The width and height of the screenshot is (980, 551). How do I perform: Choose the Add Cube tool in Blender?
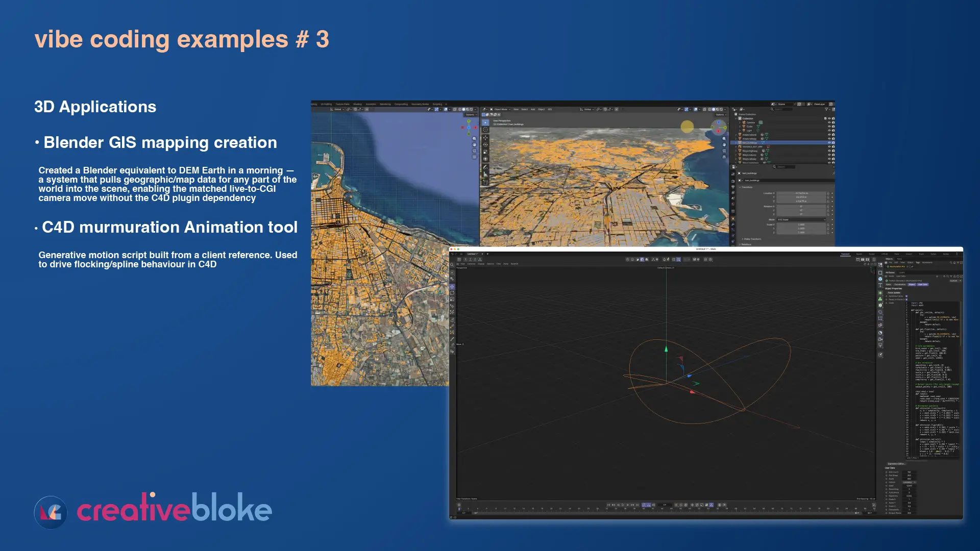click(485, 182)
